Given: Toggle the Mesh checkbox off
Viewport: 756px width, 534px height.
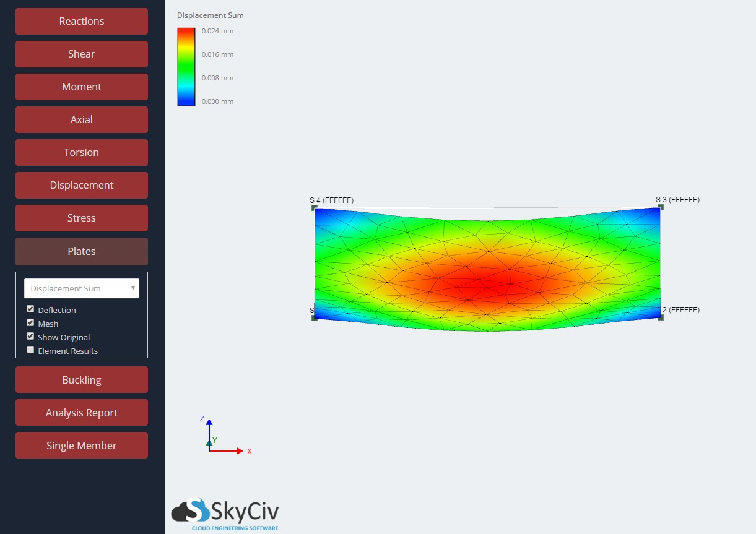Looking at the screenshot, I should coord(30,323).
